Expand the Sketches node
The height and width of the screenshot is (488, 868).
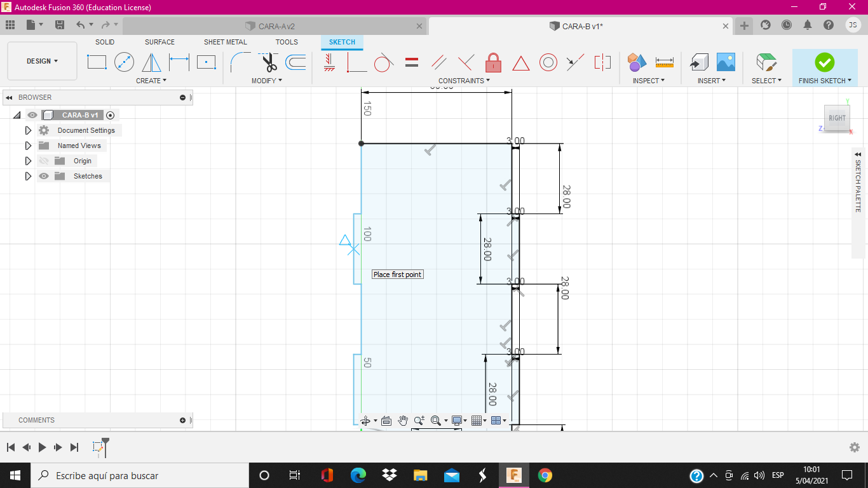pyautogui.click(x=28, y=176)
